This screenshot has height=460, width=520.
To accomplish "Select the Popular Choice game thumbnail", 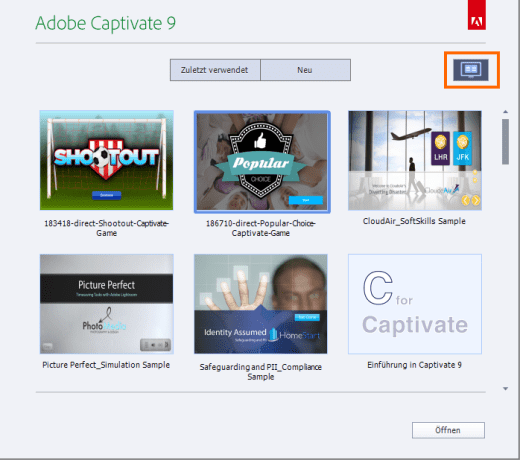I will click(262, 162).
